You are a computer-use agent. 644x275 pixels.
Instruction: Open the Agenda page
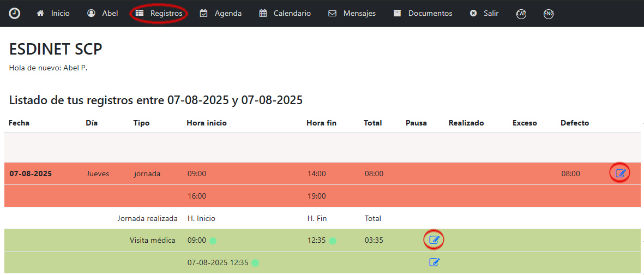[x=220, y=13]
